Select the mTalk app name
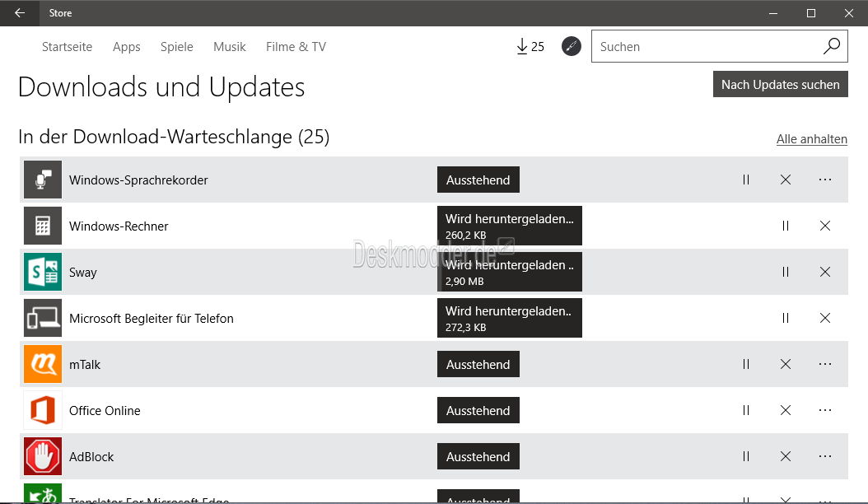The height and width of the screenshot is (504, 868). click(85, 365)
